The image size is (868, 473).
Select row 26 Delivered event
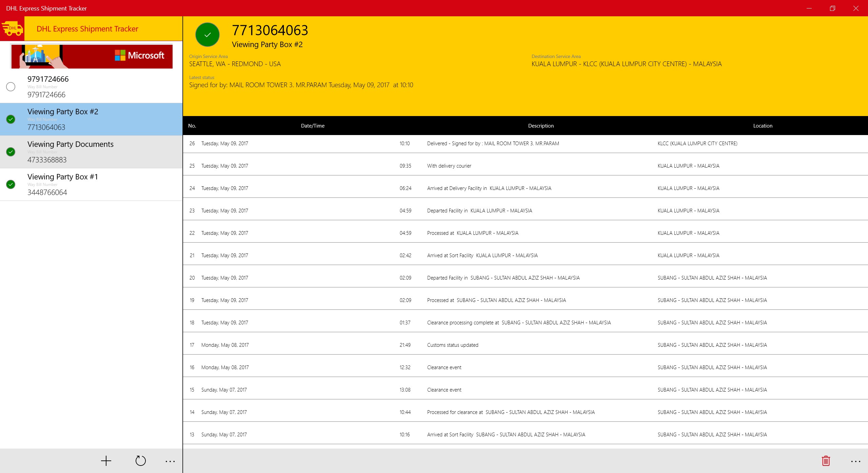coord(493,144)
